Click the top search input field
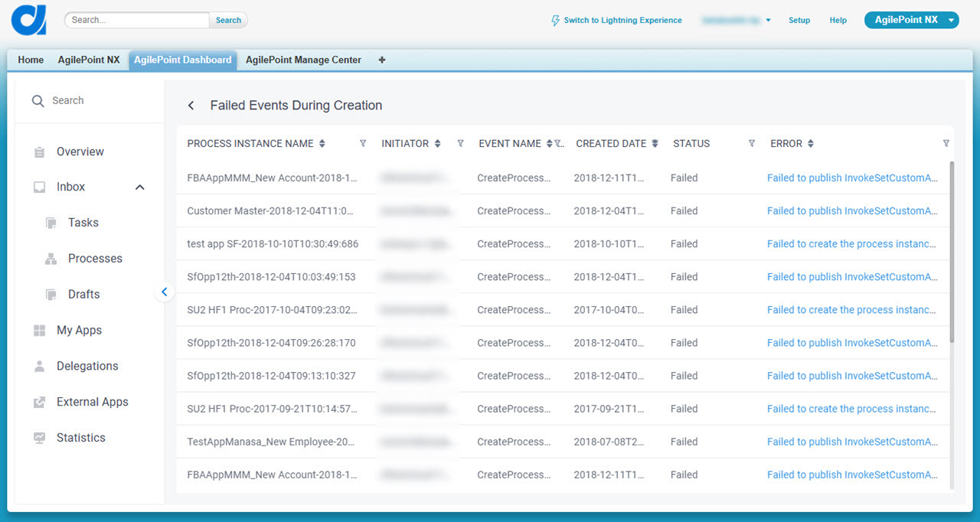Viewport: 980px width, 522px height. pyautogui.click(x=137, y=21)
